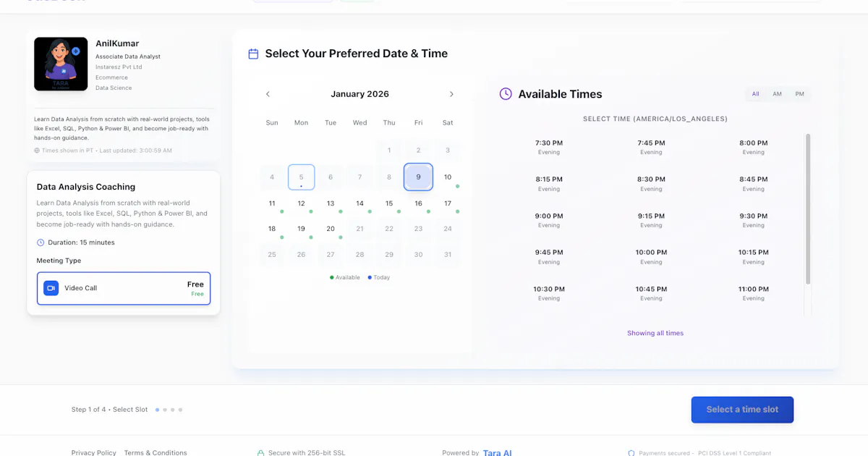Click AnilKumar's profile avatar

pyautogui.click(x=61, y=64)
